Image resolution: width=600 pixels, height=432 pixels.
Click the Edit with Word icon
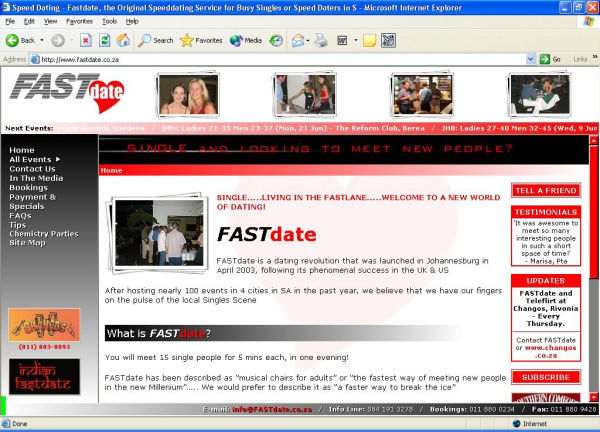pos(342,40)
